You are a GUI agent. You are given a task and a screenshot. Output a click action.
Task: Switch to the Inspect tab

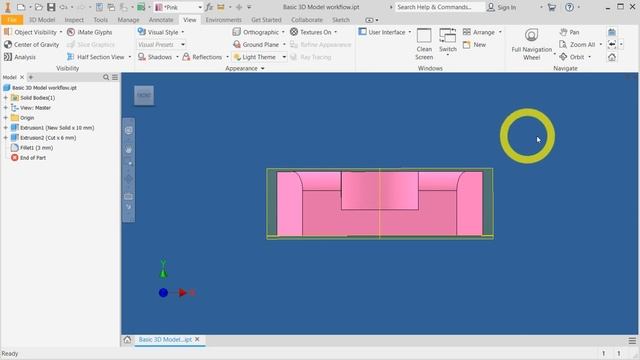pos(74,20)
